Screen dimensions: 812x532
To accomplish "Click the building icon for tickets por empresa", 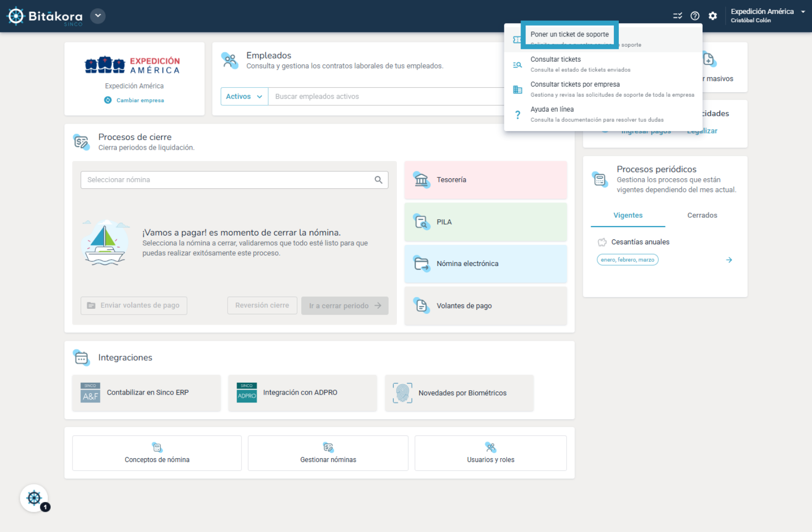I will tap(517, 90).
